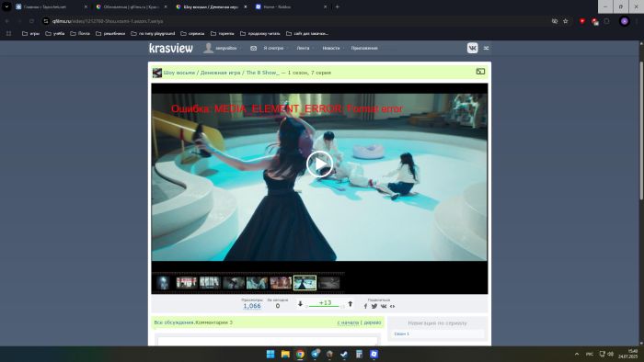
Task: Copy embed code via the code icon
Action: click(392, 306)
